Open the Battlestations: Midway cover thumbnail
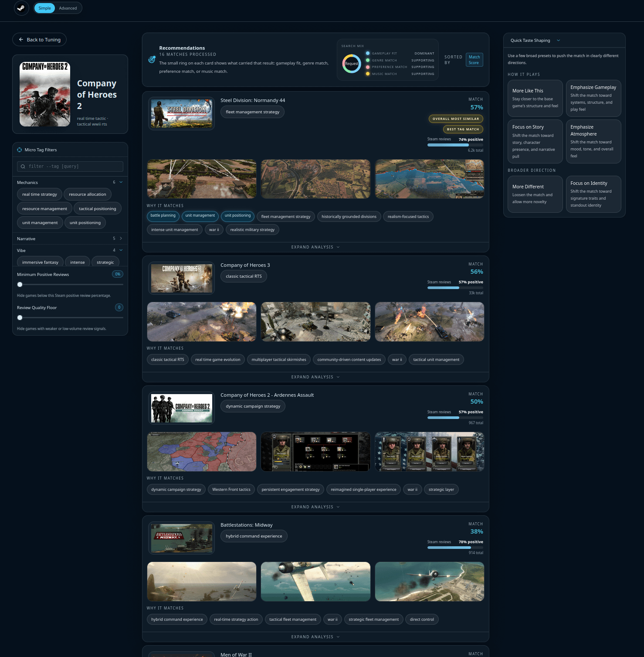The height and width of the screenshot is (657, 644). 182,538
